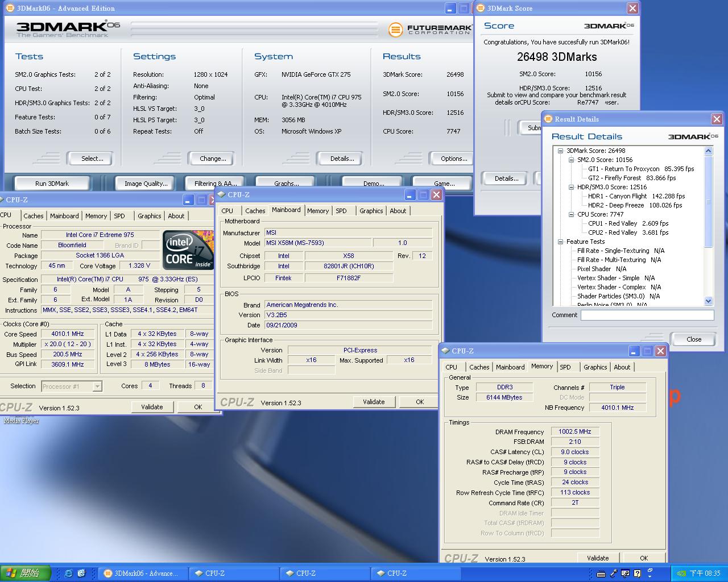Open the About tab in the Memory CPU-Z window

pyautogui.click(x=622, y=367)
